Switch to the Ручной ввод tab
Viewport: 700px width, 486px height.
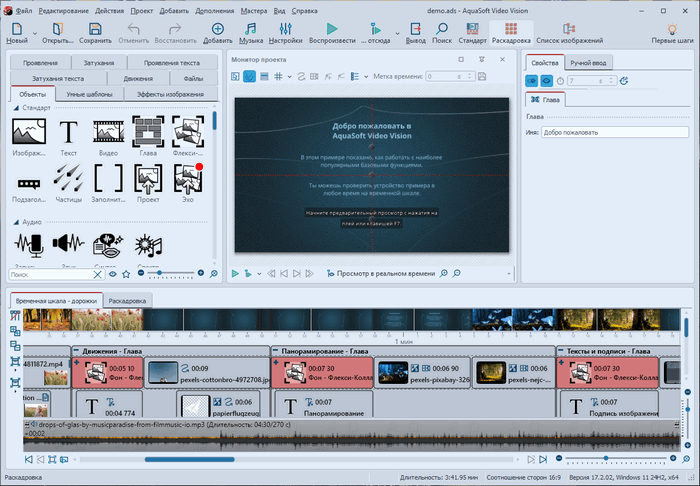[591, 62]
